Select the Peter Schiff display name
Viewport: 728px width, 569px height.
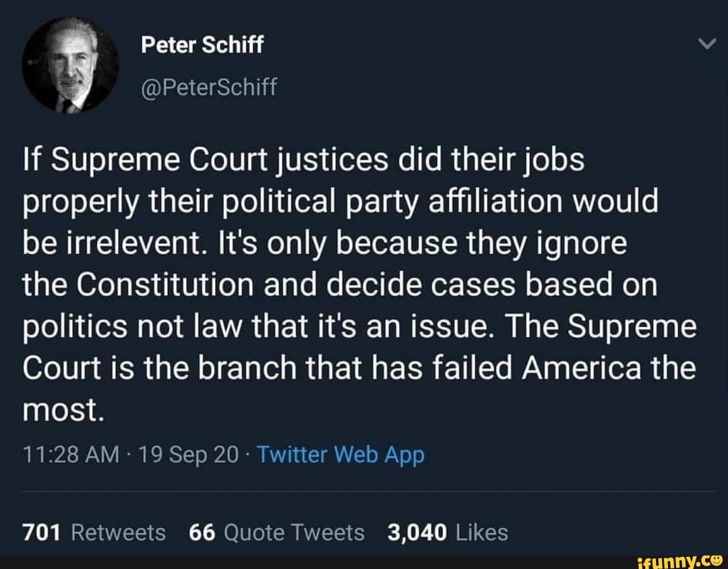pos(202,44)
